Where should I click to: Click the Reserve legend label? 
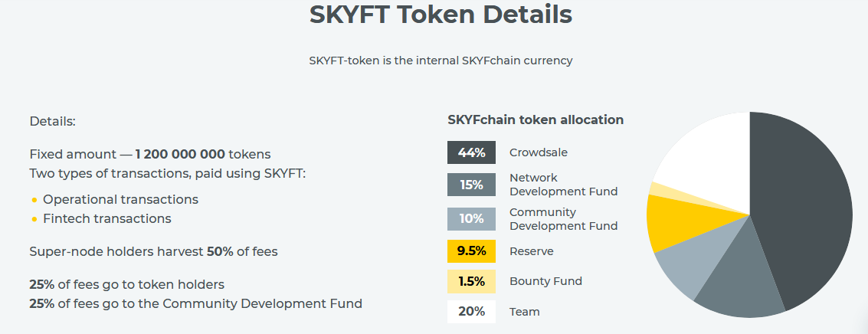[x=531, y=251]
